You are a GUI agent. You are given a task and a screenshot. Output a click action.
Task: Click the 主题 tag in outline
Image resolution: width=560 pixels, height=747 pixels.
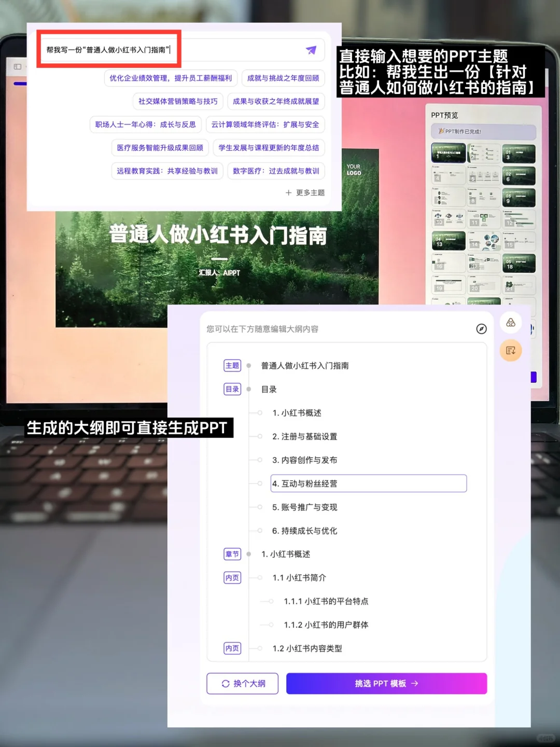pyautogui.click(x=232, y=366)
